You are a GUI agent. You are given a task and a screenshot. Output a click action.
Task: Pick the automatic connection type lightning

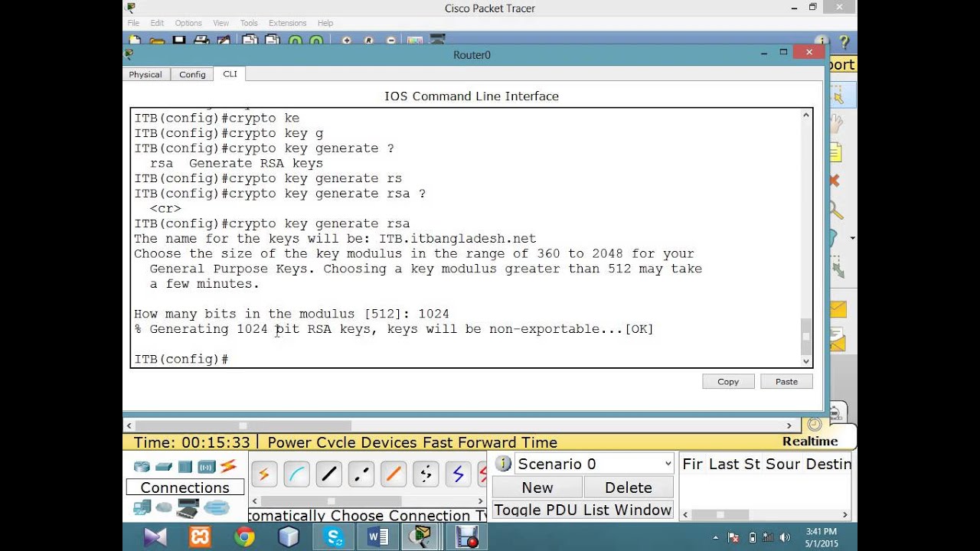[x=264, y=474]
